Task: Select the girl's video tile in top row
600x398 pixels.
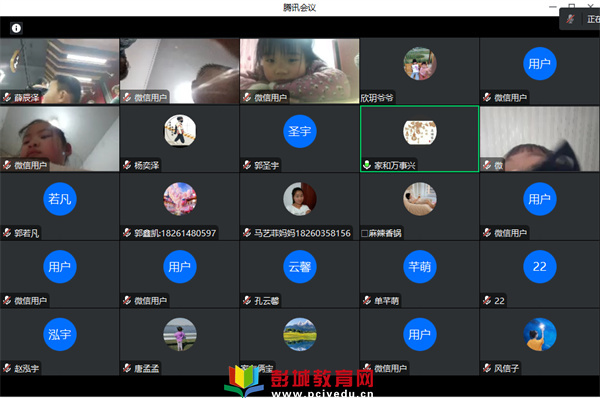Action: click(300, 71)
